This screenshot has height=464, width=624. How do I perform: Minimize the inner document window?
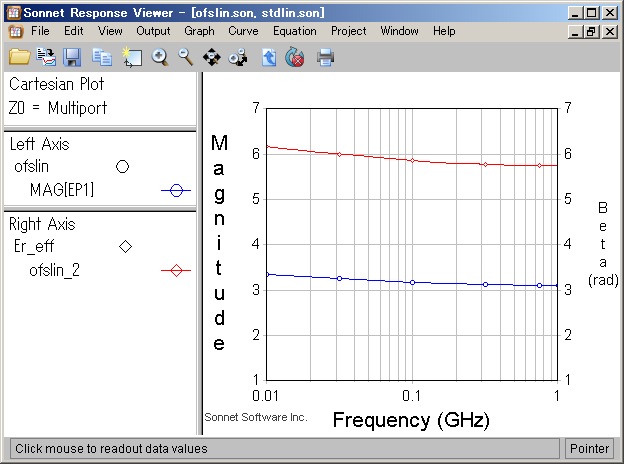coord(575,31)
